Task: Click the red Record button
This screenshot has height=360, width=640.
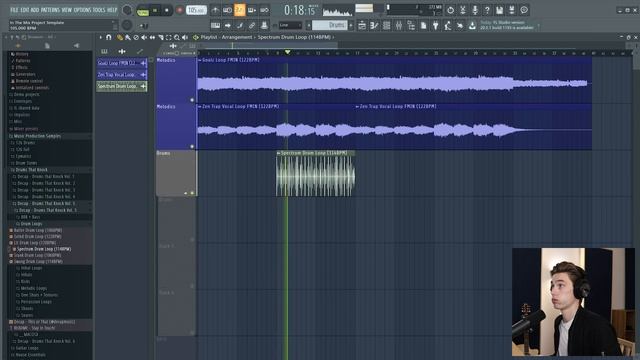Action: pyautogui.click(x=179, y=10)
